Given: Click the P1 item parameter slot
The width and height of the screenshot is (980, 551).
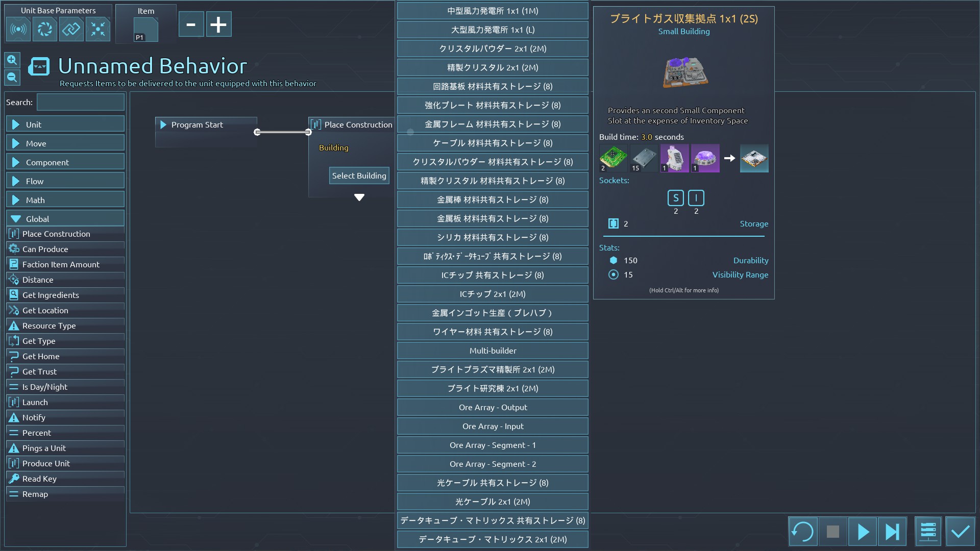Looking at the screenshot, I should coord(145,30).
